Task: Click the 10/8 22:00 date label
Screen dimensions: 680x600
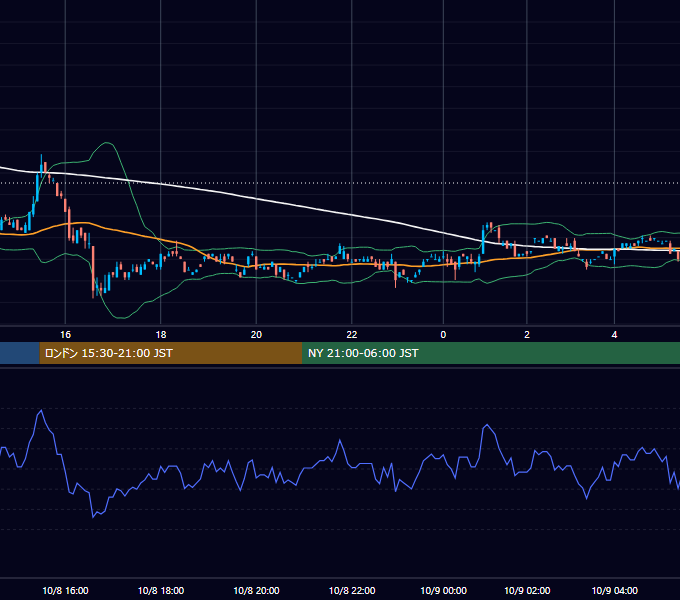Action: (352, 590)
